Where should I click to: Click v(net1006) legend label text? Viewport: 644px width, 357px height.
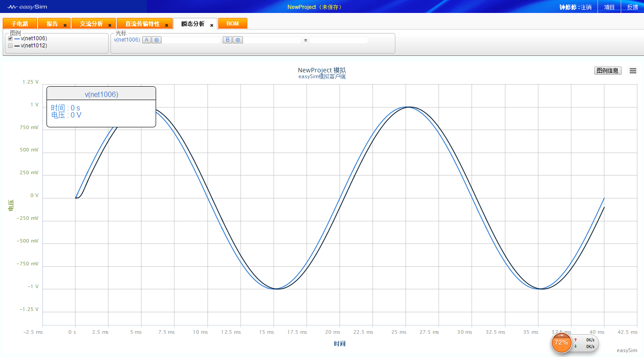[34, 38]
